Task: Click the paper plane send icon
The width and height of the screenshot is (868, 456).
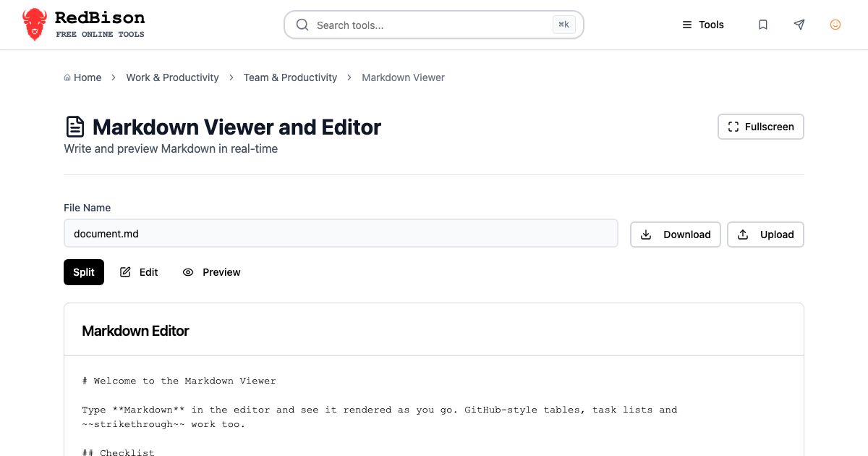Action: [x=799, y=25]
